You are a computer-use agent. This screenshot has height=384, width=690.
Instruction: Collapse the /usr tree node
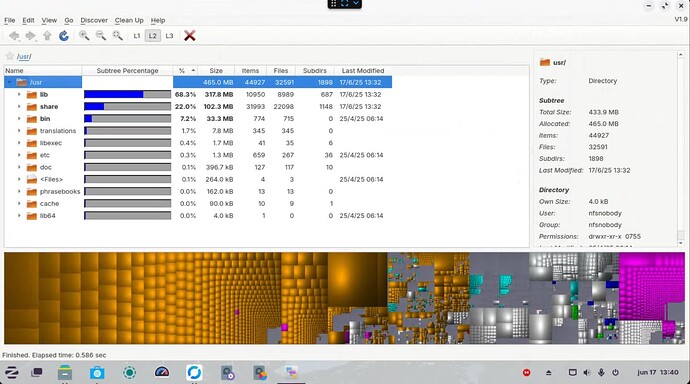click(x=9, y=82)
